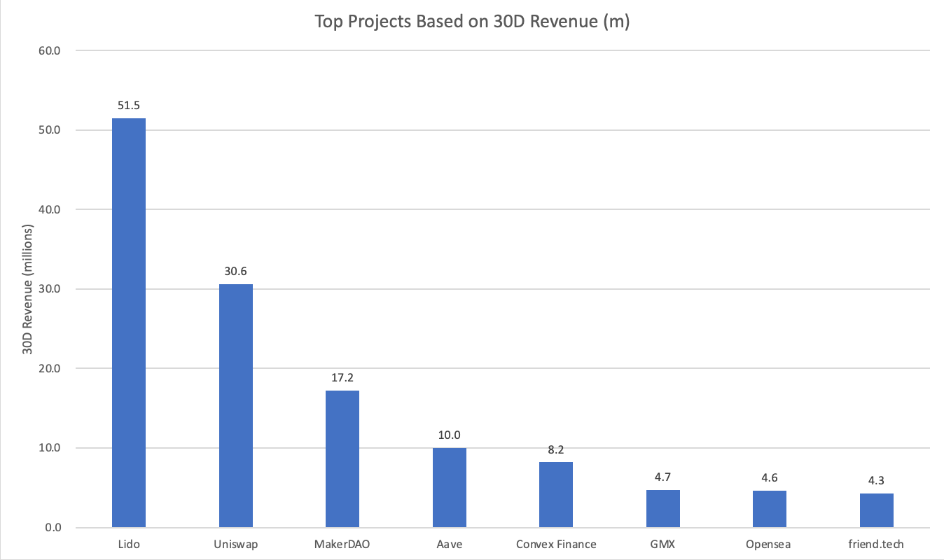Screen dimensions: 944x560
Task: Click the 8.2 data label
Action: 556,449
